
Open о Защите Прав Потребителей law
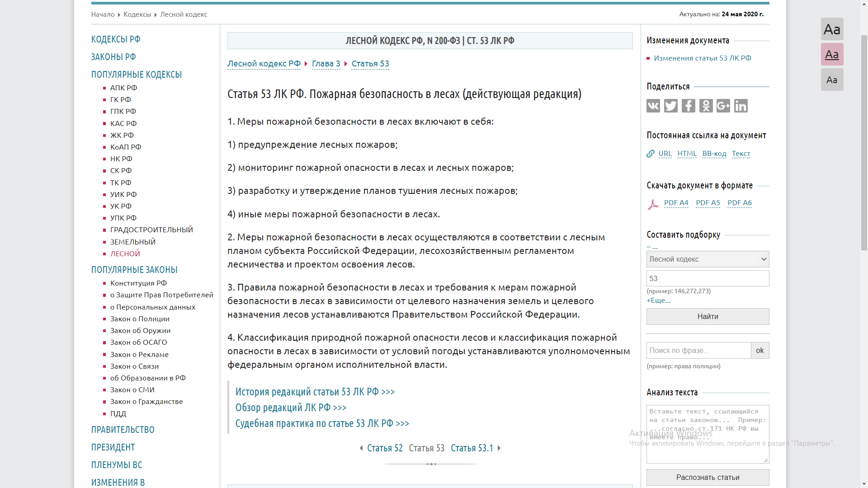point(162,295)
